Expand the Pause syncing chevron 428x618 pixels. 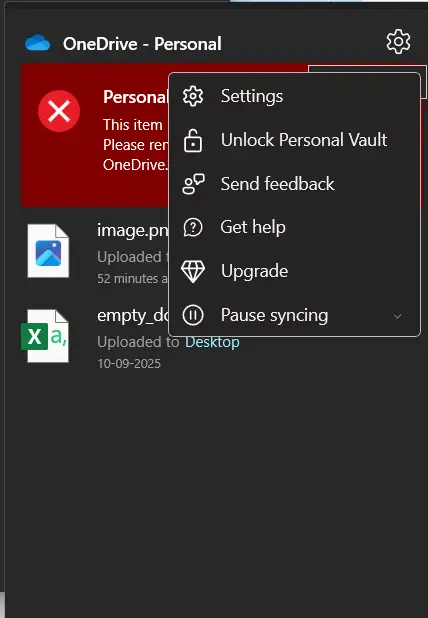tap(397, 316)
